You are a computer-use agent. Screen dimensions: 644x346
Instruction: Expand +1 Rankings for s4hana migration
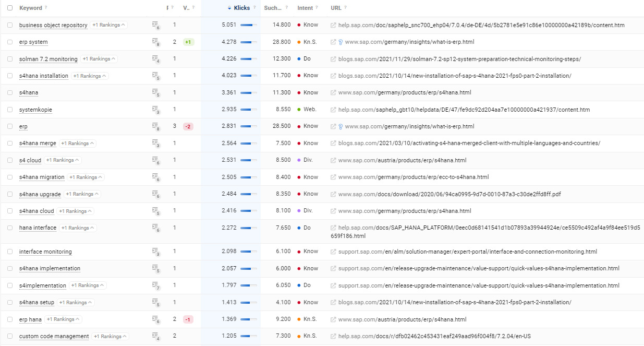[x=86, y=177]
